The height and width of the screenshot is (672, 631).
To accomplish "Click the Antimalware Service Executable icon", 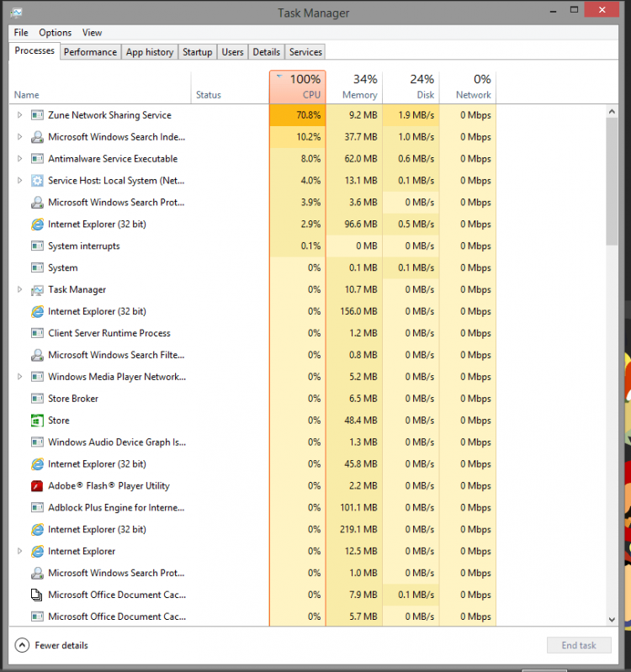I will click(x=37, y=159).
